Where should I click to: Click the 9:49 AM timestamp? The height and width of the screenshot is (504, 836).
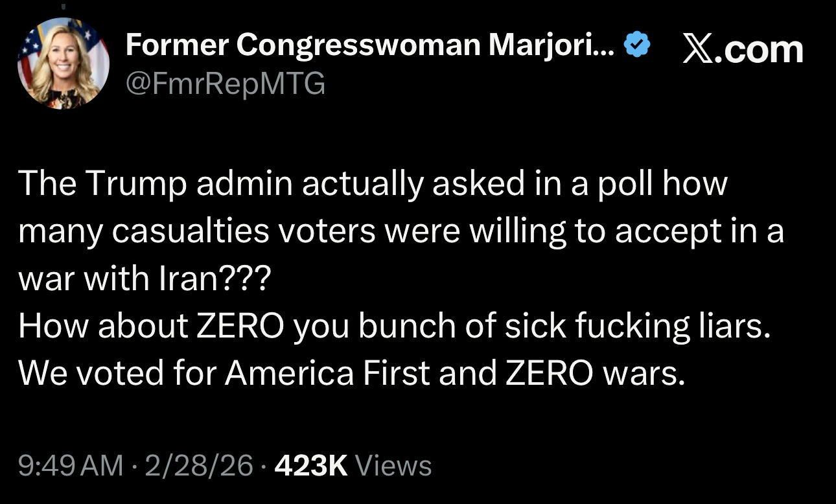point(70,465)
